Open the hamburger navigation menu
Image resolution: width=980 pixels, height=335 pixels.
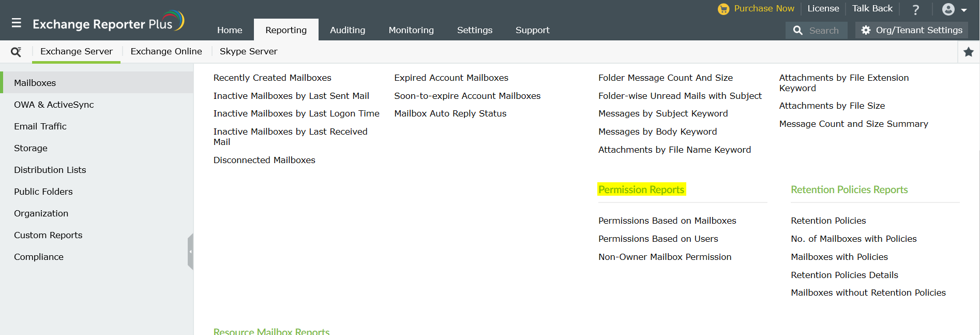(17, 23)
